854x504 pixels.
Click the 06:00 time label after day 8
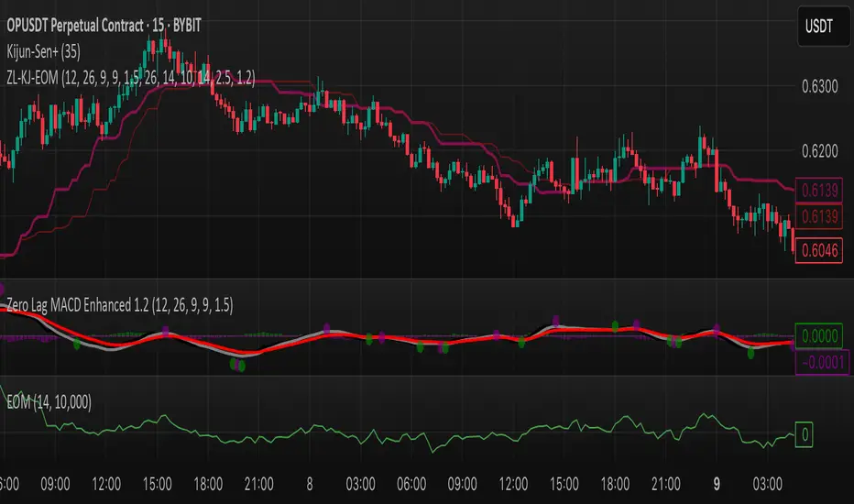(x=411, y=484)
